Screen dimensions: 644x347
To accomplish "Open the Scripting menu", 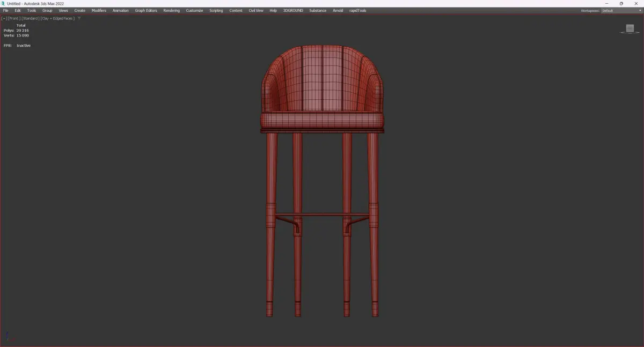I will click(216, 10).
